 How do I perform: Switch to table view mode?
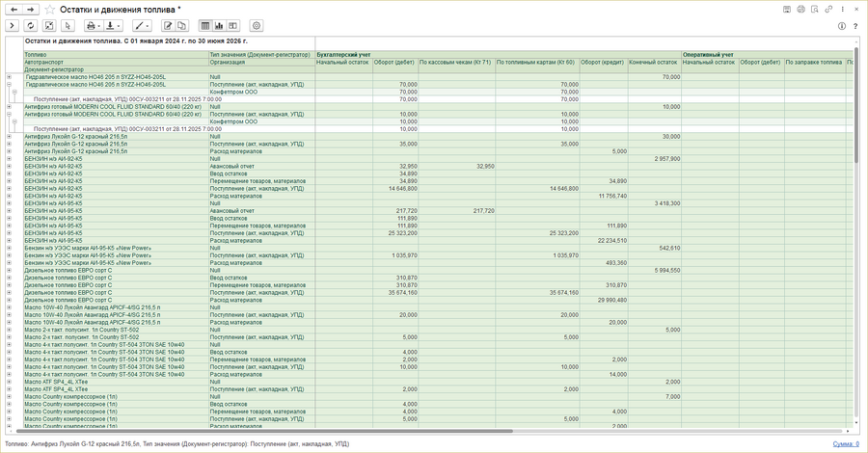click(205, 25)
